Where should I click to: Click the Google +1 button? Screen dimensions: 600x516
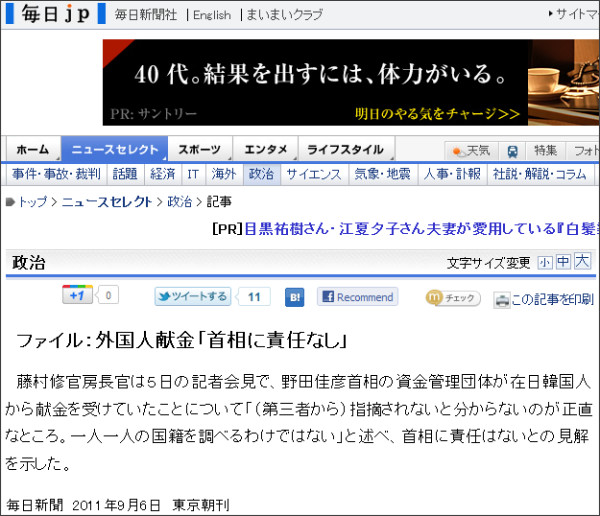pos(78,295)
